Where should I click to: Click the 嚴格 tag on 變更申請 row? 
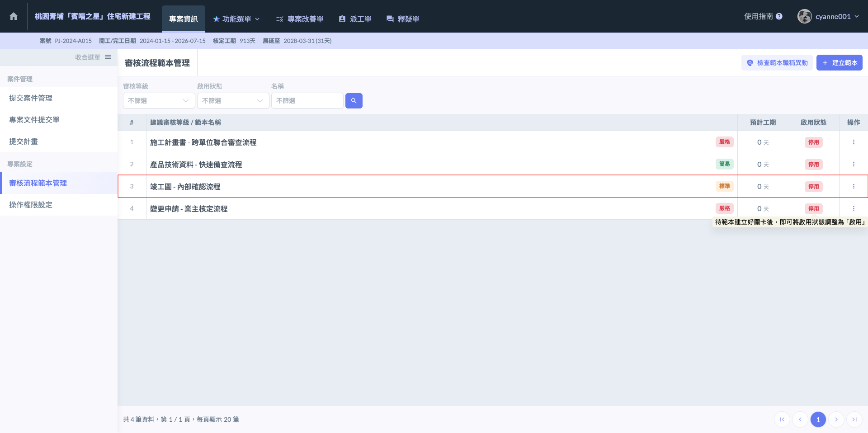point(725,208)
